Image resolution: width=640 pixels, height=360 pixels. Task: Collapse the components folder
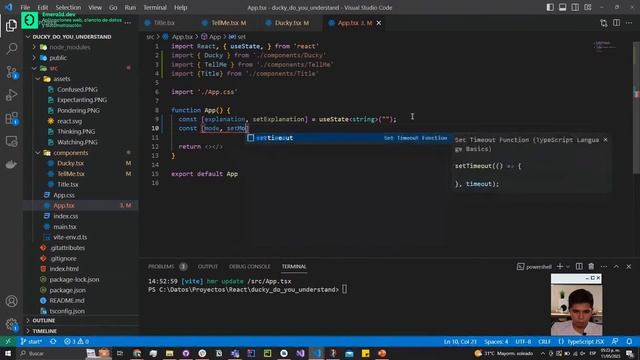38,153
